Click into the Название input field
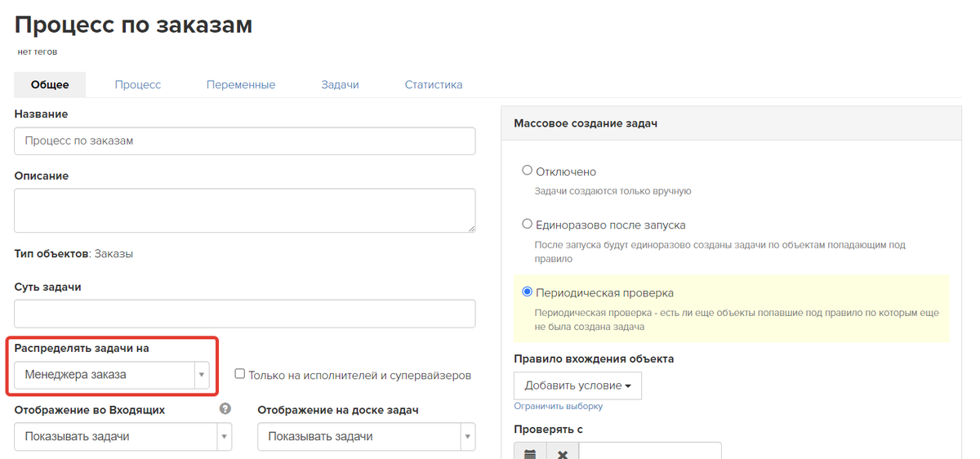Image resolution: width=980 pixels, height=459 pixels. click(x=245, y=140)
